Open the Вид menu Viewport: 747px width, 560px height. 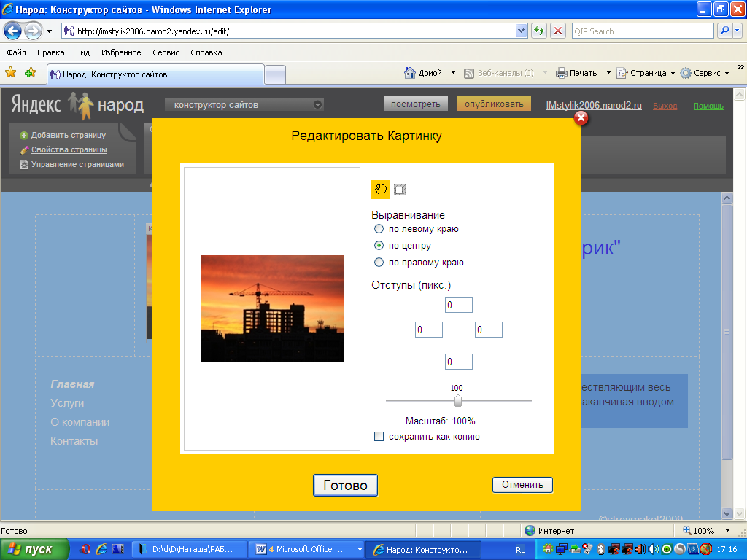click(83, 52)
